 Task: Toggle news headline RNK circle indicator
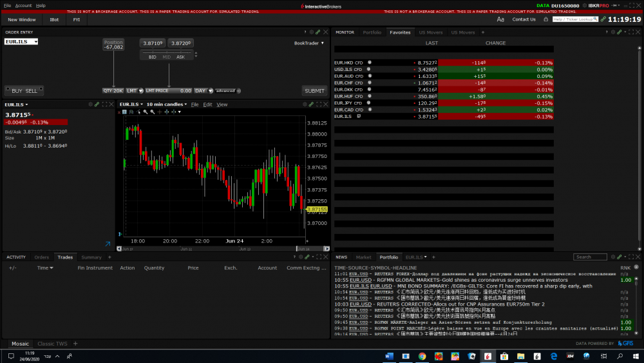636,267
